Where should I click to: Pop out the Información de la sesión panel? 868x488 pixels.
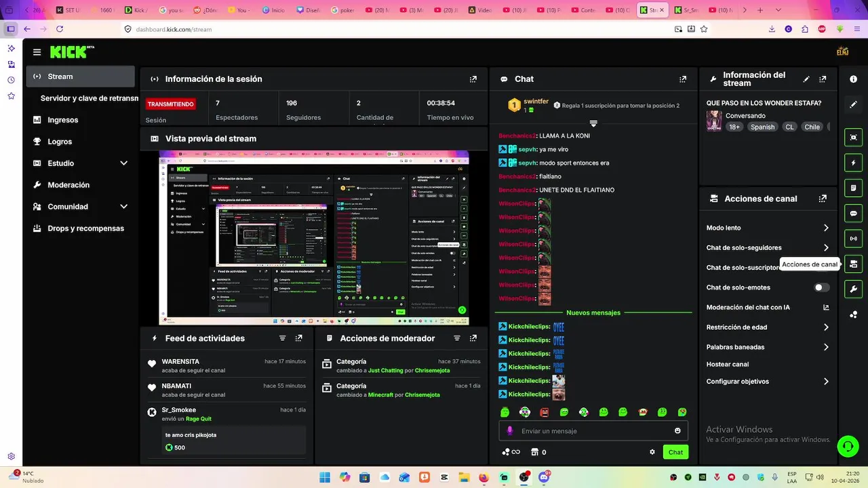coord(473,79)
